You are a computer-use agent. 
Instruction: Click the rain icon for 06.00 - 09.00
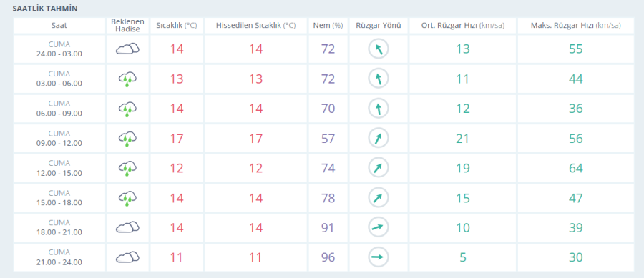click(x=128, y=109)
